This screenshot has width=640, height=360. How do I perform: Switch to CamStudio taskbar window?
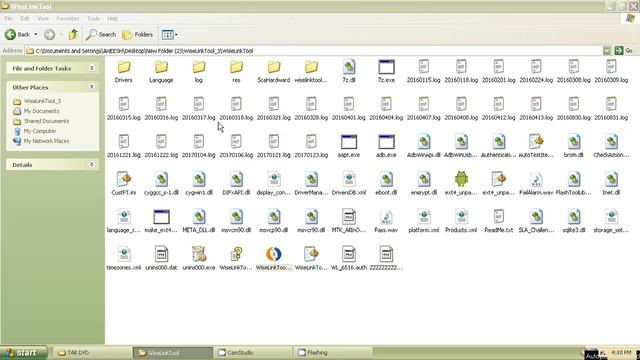click(253, 353)
